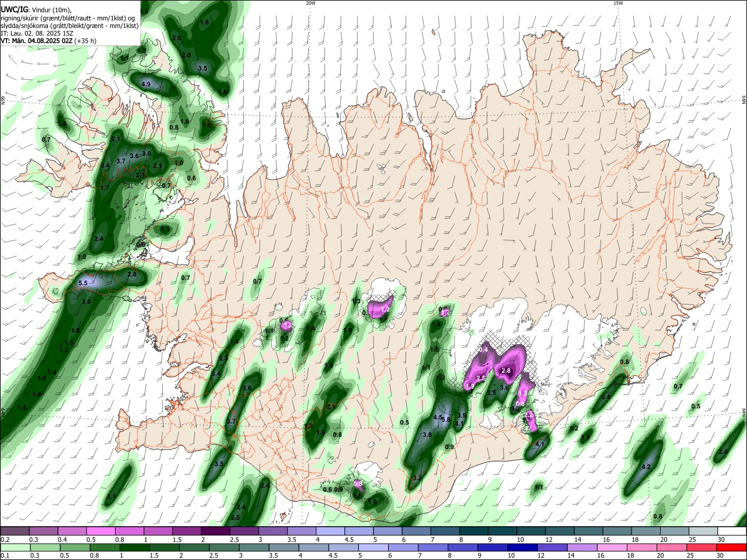747x560 pixels.
Task: Click the '3.2' rain value near the south coast
Action: (x=417, y=478)
